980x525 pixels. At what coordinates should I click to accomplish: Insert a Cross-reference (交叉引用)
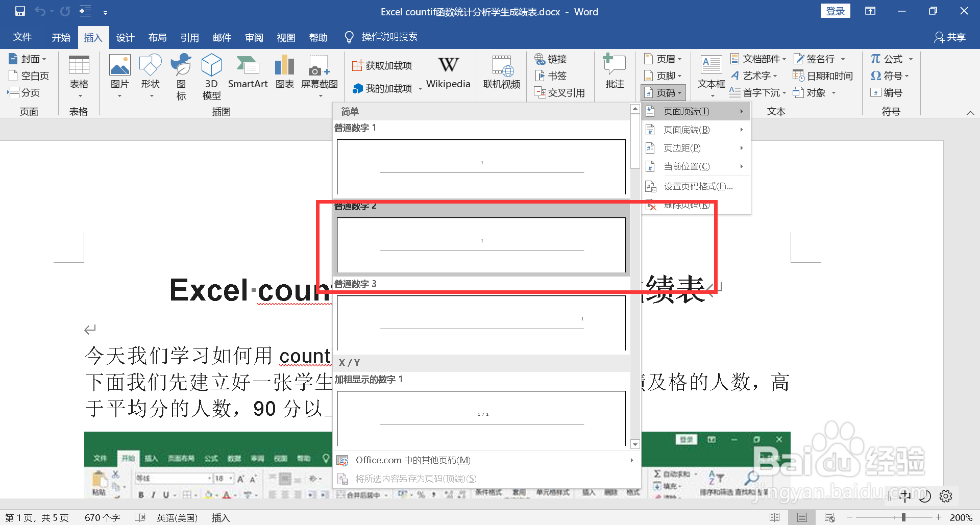click(x=559, y=92)
